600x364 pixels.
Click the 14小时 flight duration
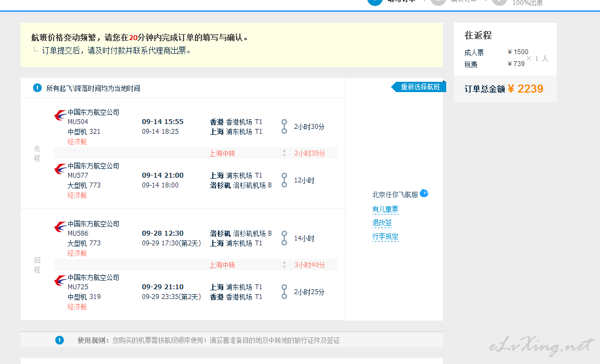[x=304, y=238]
